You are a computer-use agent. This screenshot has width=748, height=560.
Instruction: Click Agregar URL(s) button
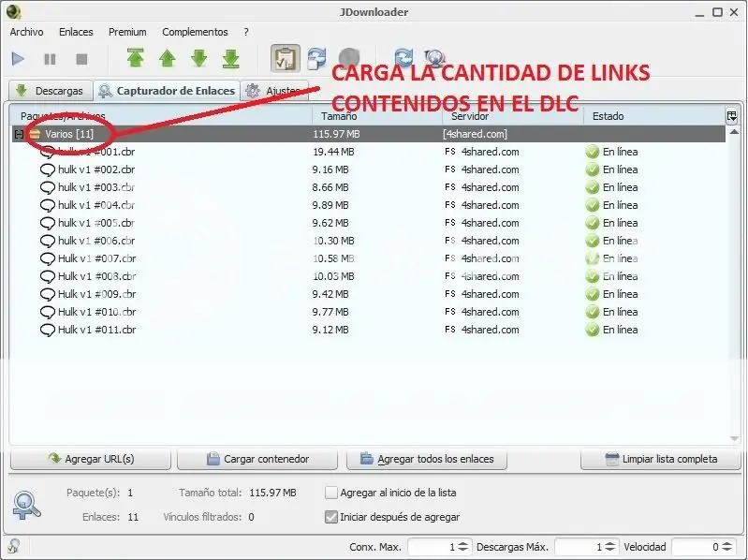[91, 459]
